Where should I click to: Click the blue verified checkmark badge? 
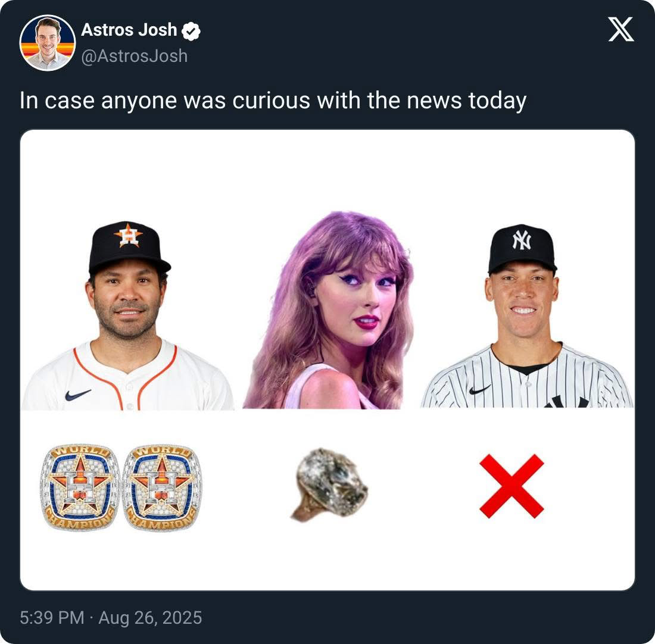point(191,32)
